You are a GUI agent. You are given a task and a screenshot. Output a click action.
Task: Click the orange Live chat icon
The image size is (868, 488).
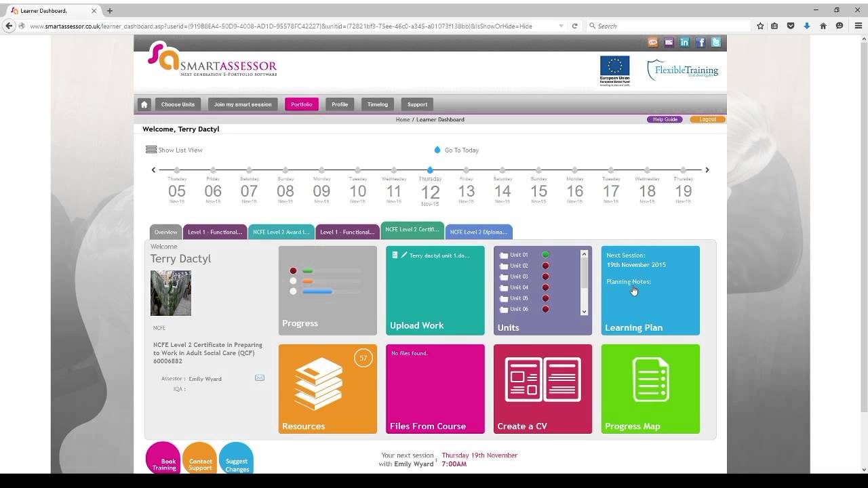pyautogui.click(x=653, y=42)
